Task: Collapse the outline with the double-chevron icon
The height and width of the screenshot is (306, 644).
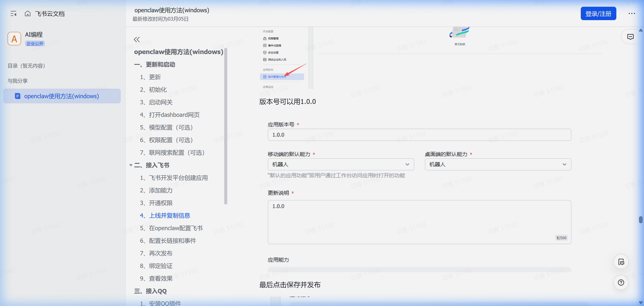Action: (x=137, y=39)
